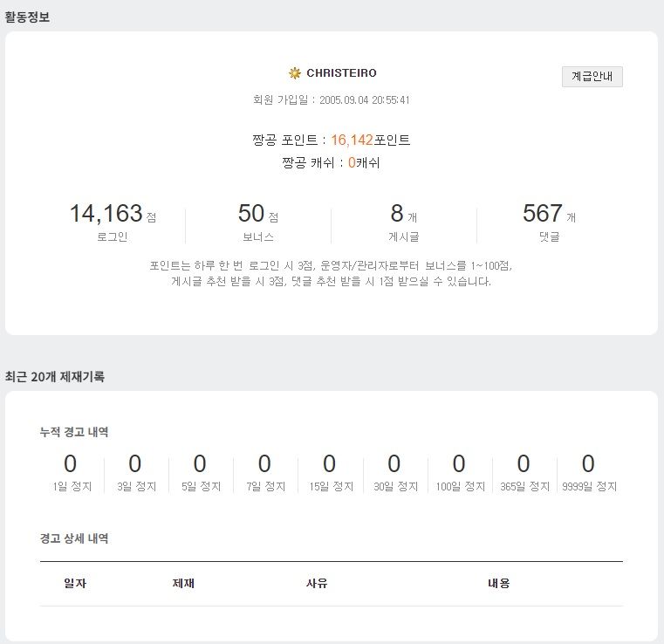Click the 회원 가입일 date text
The image size is (664, 644).
pyautogui.click(x=332, y=100)
